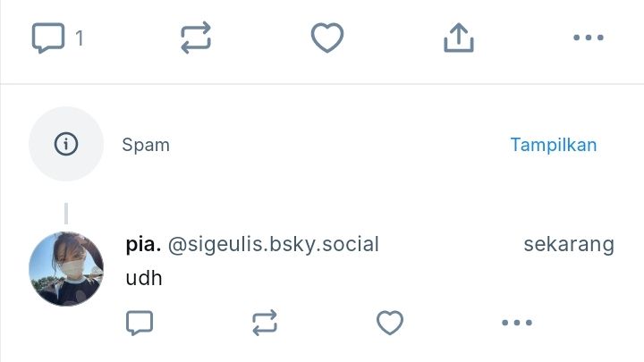Click the reply icon on main post
Viewport: 644px width, 362px height.
point(48,38)
